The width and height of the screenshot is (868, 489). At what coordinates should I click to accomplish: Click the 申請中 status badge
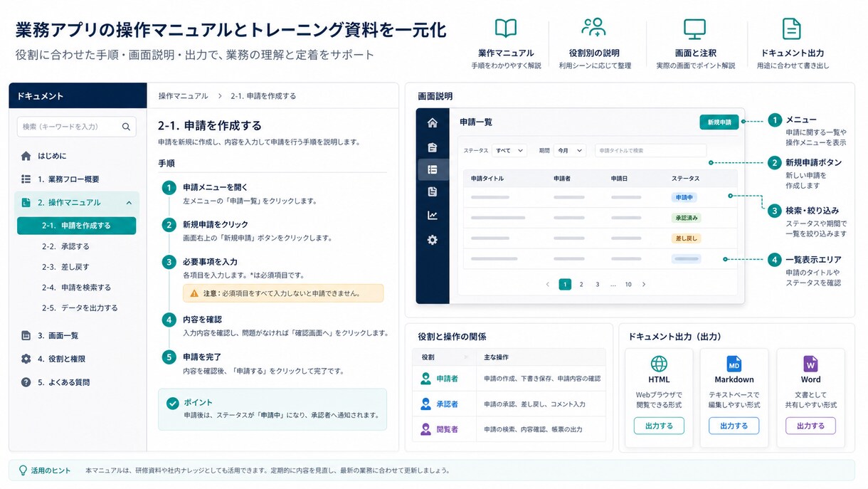click(684, 197)
